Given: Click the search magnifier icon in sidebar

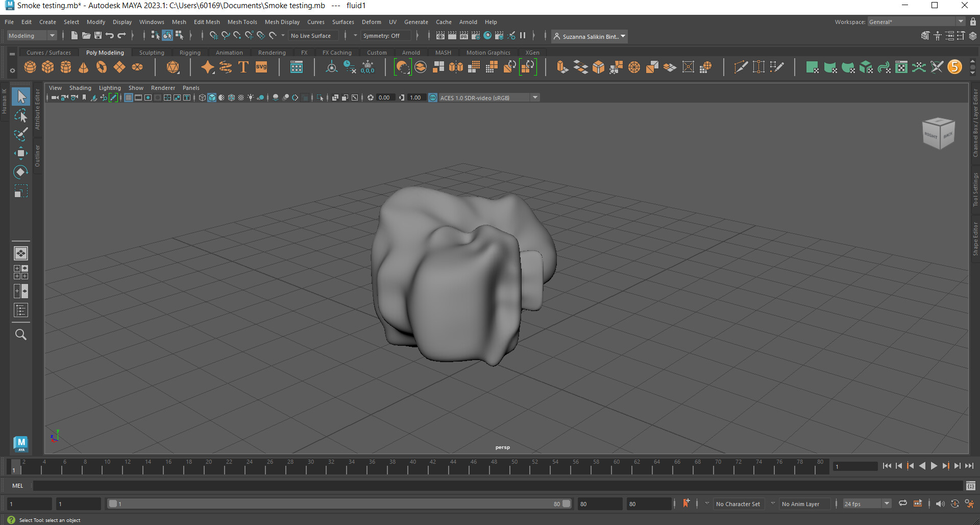Looking at the screenshot, I should 21,335.
